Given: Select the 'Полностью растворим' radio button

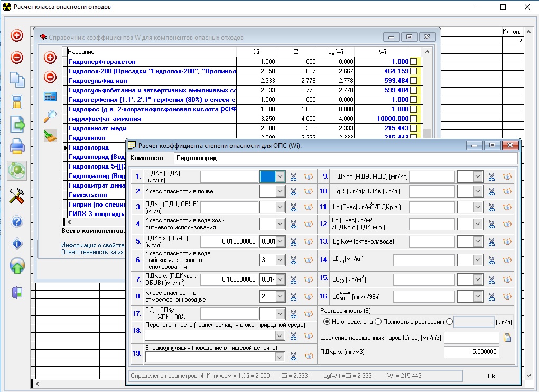Looking at the screenshot, I should coord(378,322).
